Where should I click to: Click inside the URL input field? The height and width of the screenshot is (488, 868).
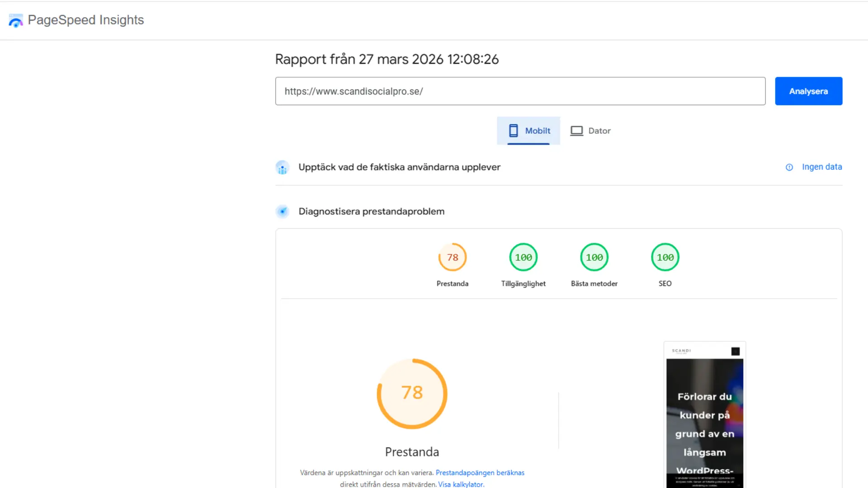[520, 91]
